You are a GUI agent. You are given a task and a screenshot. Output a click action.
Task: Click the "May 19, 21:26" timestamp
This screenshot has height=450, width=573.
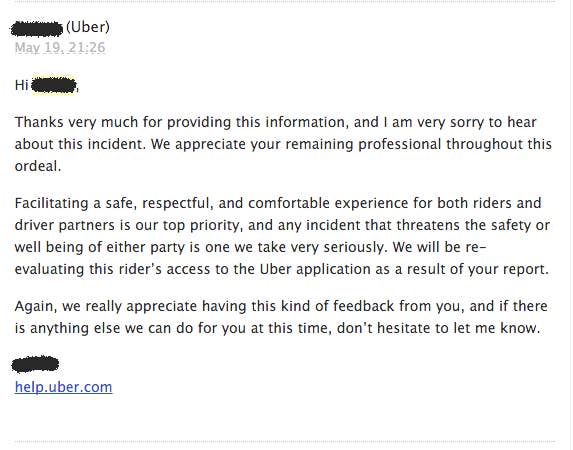[60, 48]
